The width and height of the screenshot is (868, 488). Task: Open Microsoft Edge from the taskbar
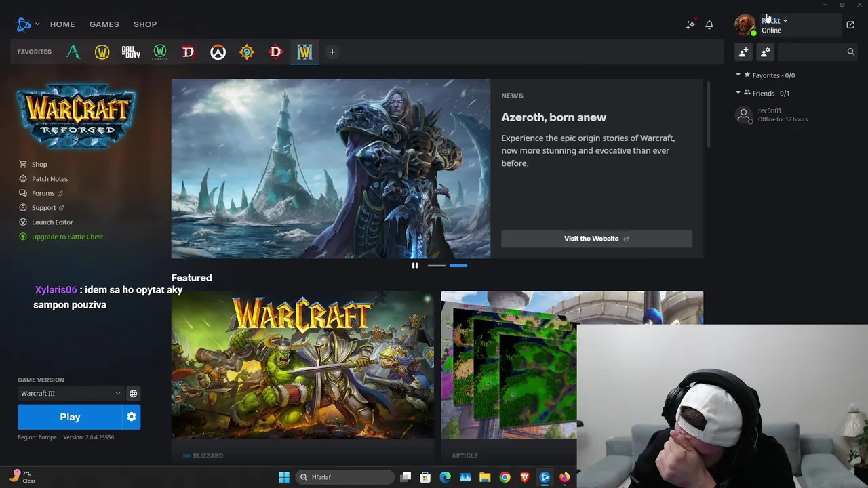pyautogui.click(x=445, y=477)
